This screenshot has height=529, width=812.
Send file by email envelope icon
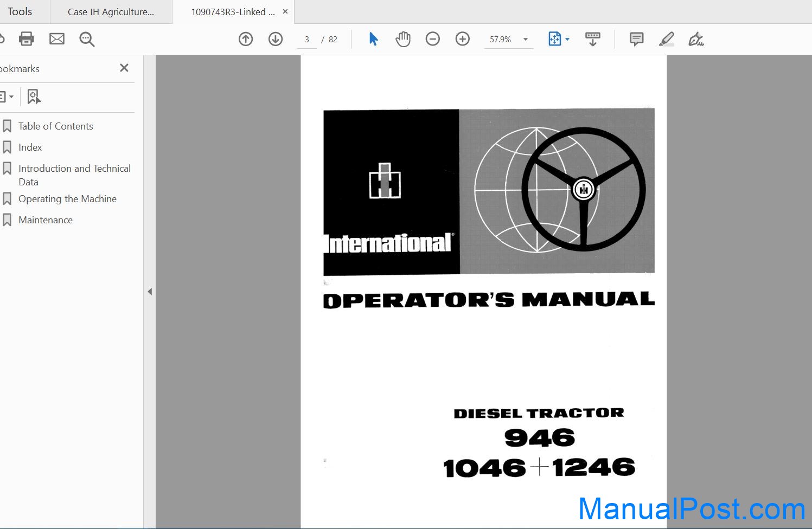click(57, 39)
